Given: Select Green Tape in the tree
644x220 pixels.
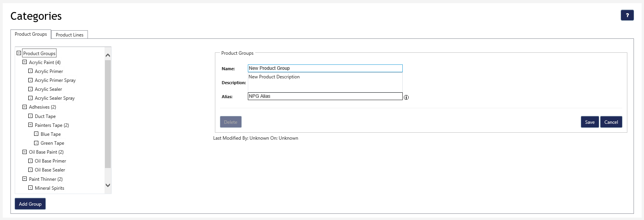Looking at the screenshot, I should click(x=52, y=143).
